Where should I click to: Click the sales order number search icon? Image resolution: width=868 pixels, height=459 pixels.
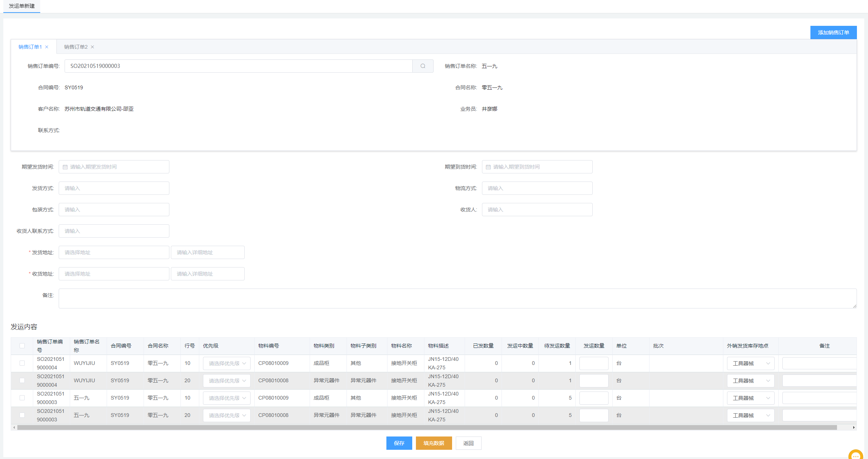[423, 66]
